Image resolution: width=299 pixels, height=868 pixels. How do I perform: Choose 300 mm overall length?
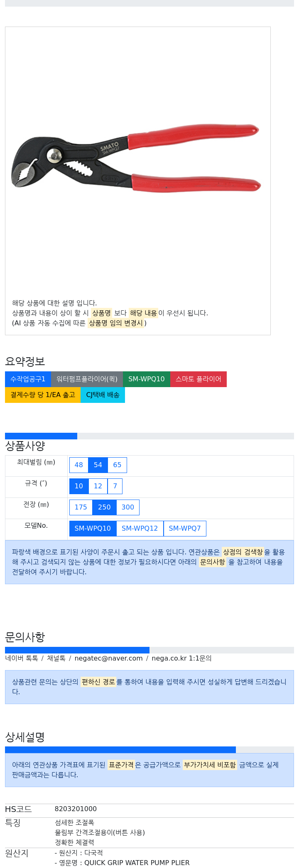(128, 507)
